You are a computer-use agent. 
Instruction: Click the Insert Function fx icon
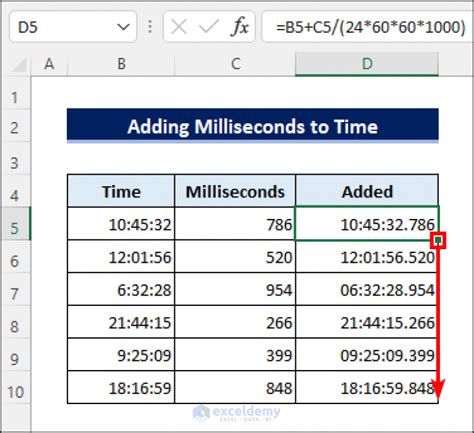(240, 27)
